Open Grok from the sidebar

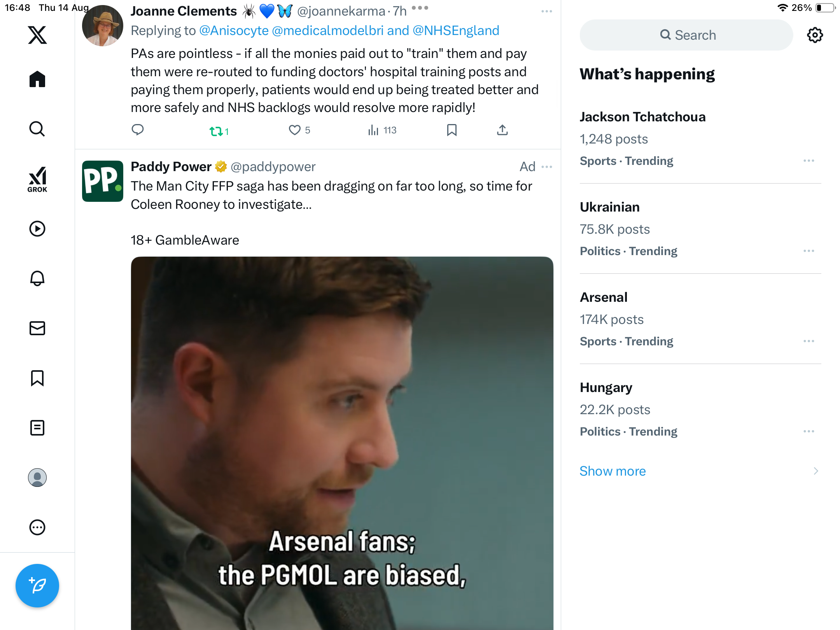[37, 179]
